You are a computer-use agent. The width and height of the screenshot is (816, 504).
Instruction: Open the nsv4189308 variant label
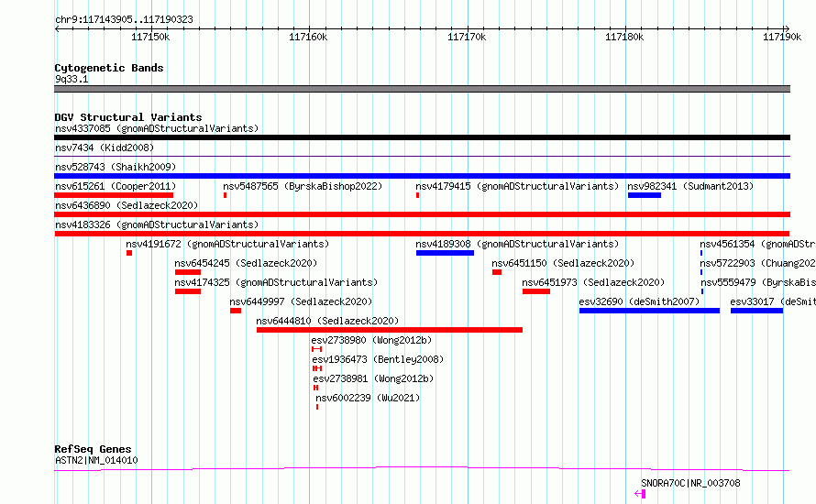(517, 244)
